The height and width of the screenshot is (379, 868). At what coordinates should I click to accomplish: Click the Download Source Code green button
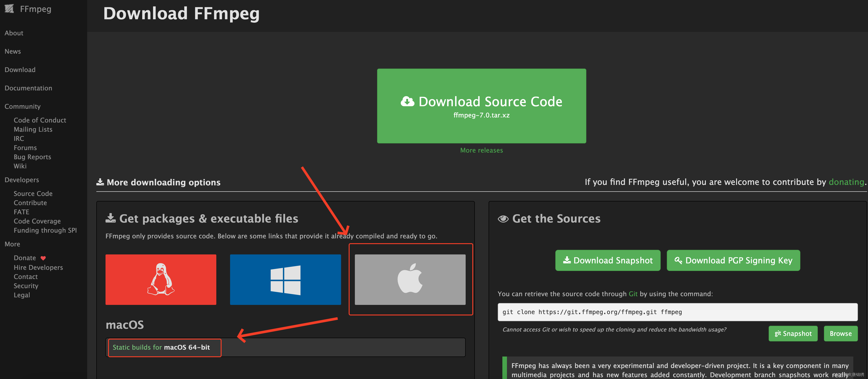point(481,106)
